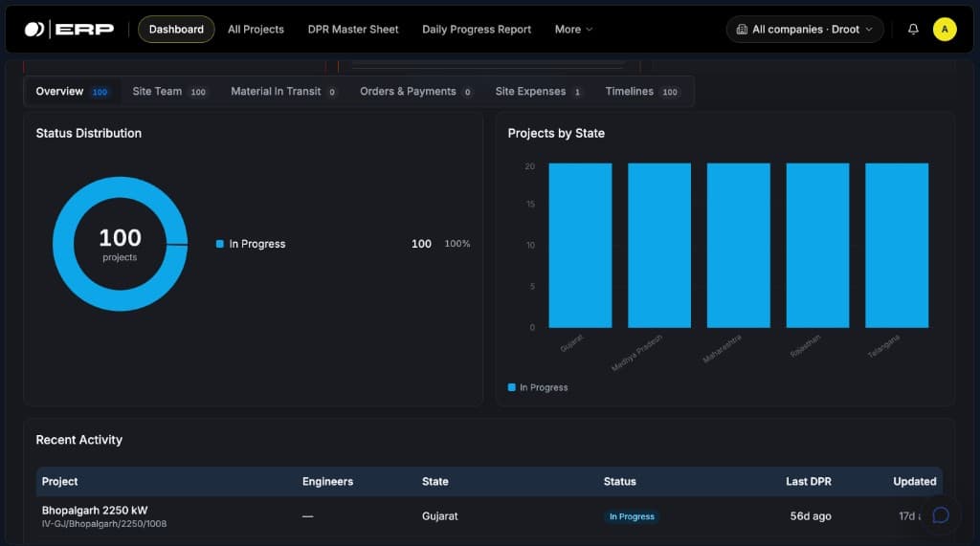Open Daily Progress Report

click(x=477, y=30)
